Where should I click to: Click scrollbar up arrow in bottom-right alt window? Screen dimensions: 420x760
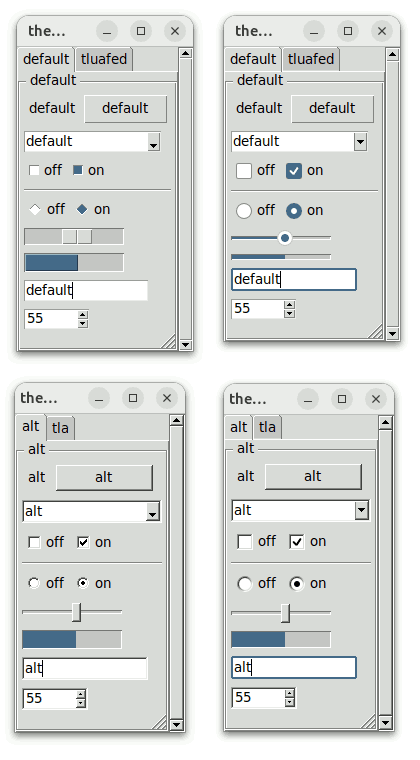tap(385, 423)
